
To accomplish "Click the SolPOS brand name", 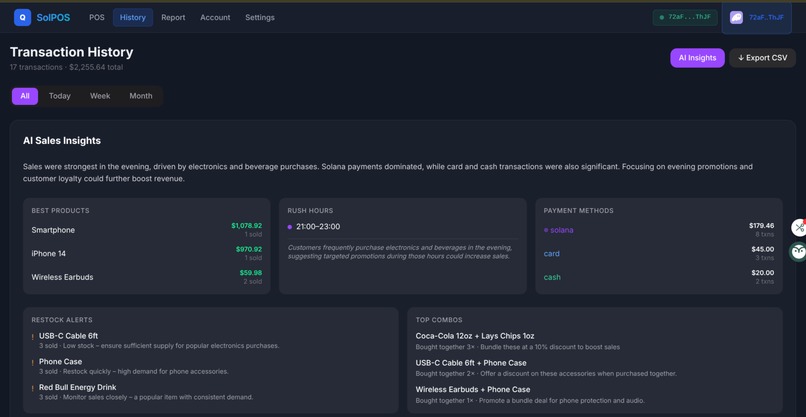I will pyautogui.click(x=53, y=18).
